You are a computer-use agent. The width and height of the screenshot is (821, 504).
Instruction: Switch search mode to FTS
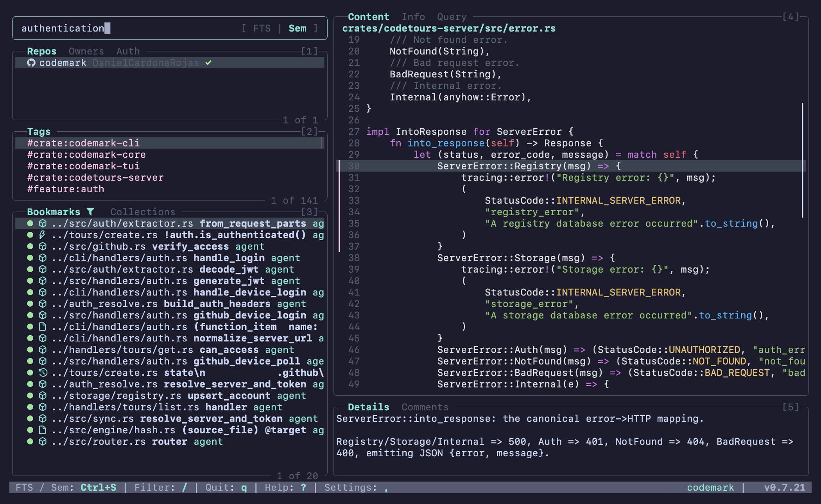[262, 28]
